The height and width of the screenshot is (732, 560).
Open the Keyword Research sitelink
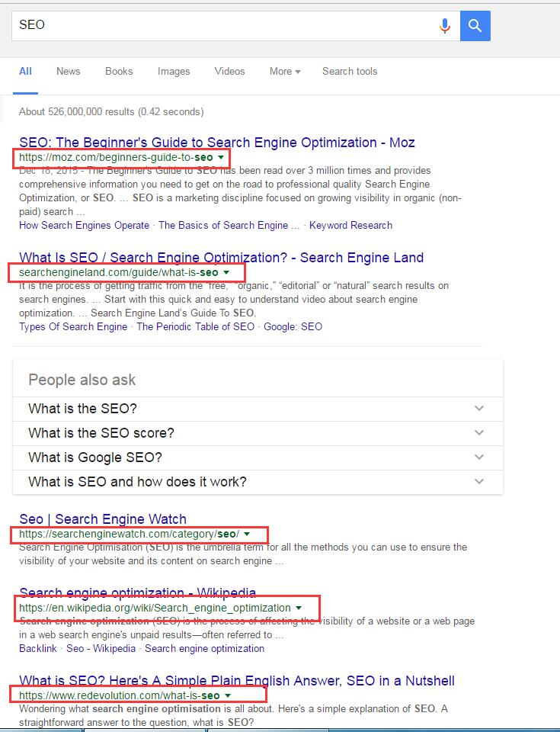pos(350,226)
